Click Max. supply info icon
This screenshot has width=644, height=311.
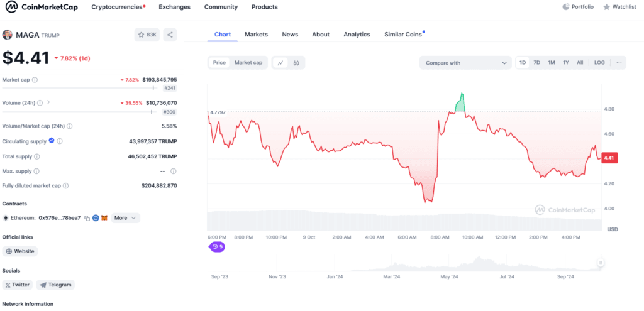coord(36,171)
